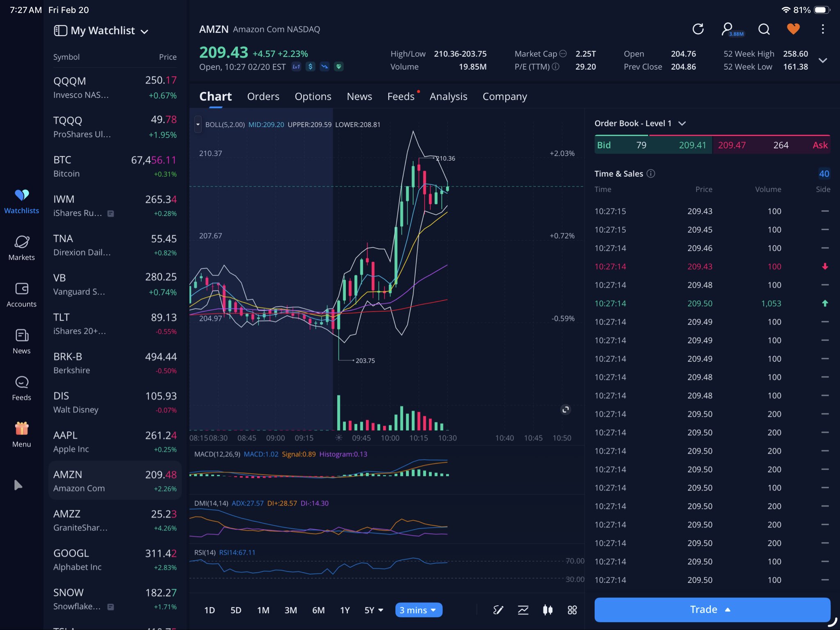
Task: Switch to the Options tab
Action: pyautogui.click(x=313, y=96)
